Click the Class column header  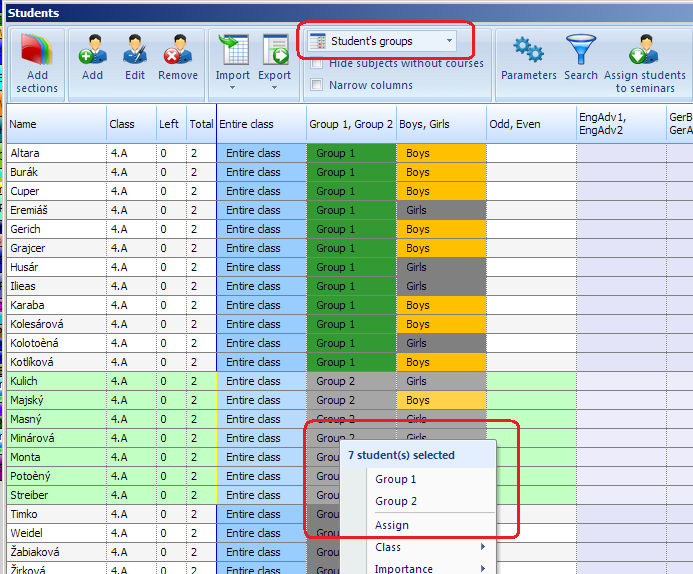(x=131, y=124)
